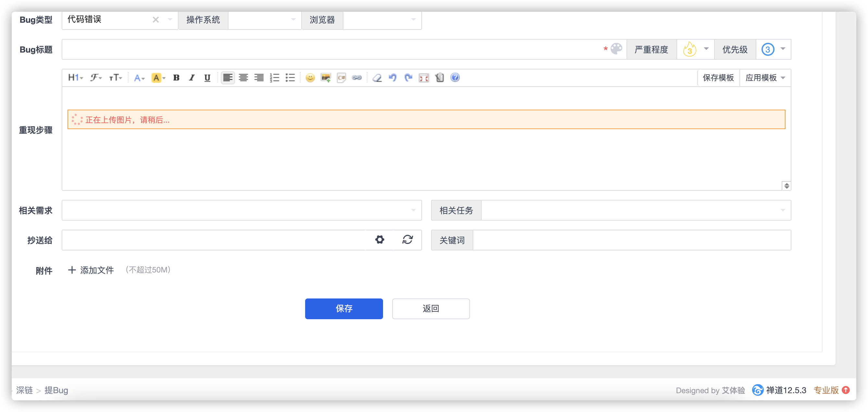Click the gear icon in 抄送给 field
Viewport: 868px width, 412px height.
click(380, 240)
